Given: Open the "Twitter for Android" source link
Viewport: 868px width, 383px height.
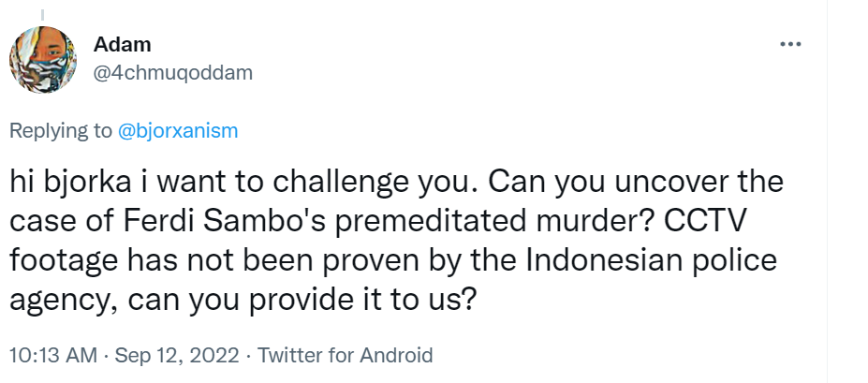Looking at the screenshot, I should pos(345,356).
